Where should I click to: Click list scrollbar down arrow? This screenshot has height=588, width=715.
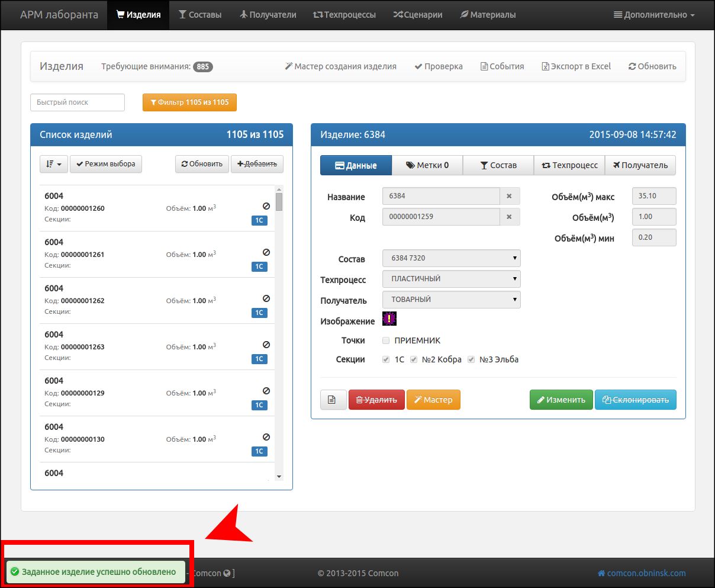[279, 477]
